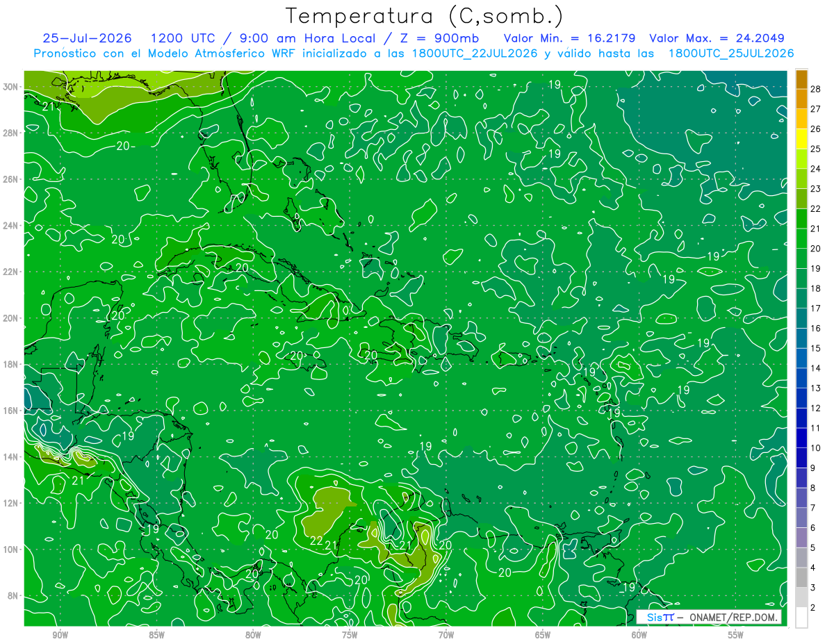834x644 pixels.
Task: Click the '85W' longitude label
Action: (x=156, y=635)
